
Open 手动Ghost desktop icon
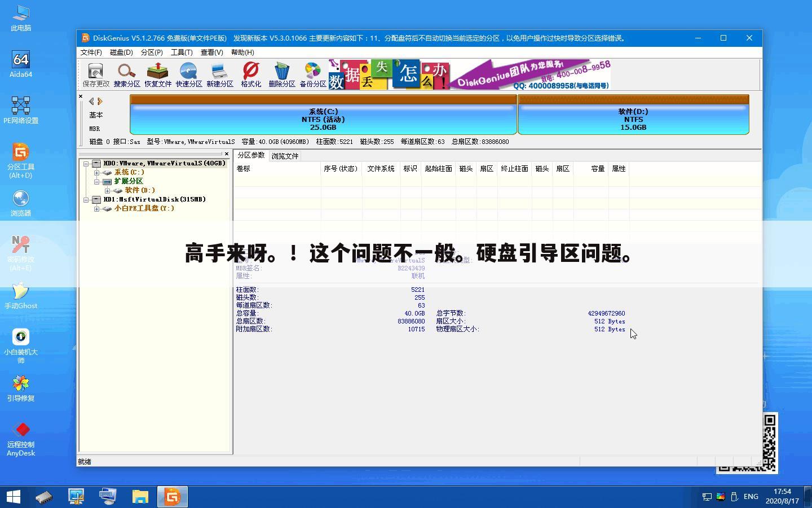click(21, 296)
